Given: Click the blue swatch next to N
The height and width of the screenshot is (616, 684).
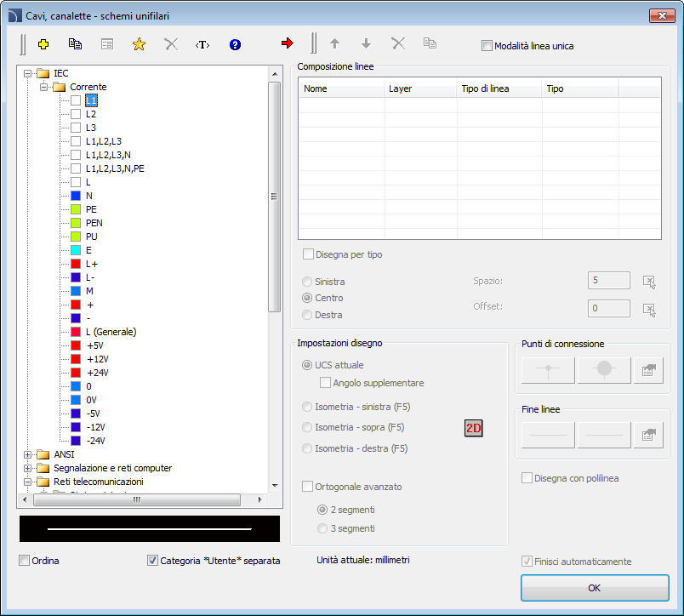Looking at the screenshot, I should tap(76, 196).
